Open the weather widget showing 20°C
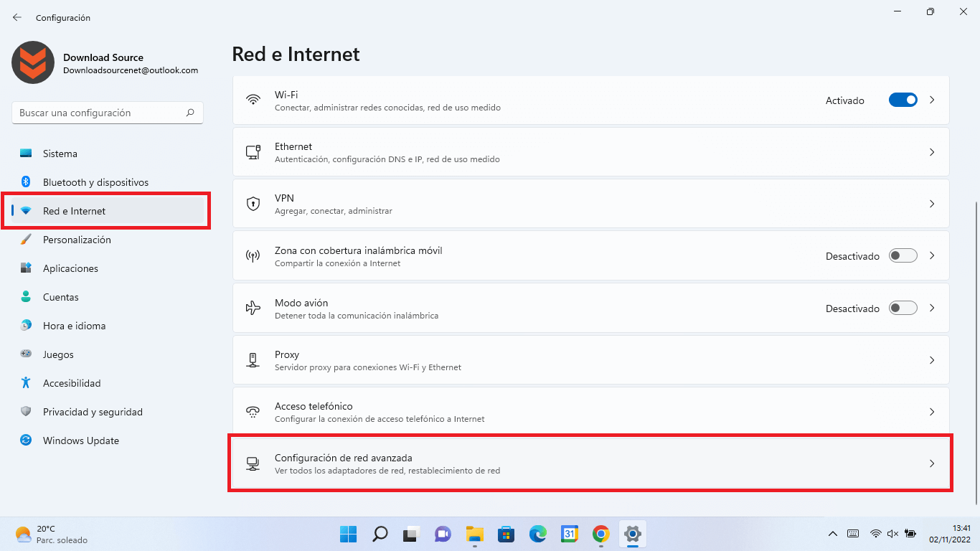 coord(52,534)
